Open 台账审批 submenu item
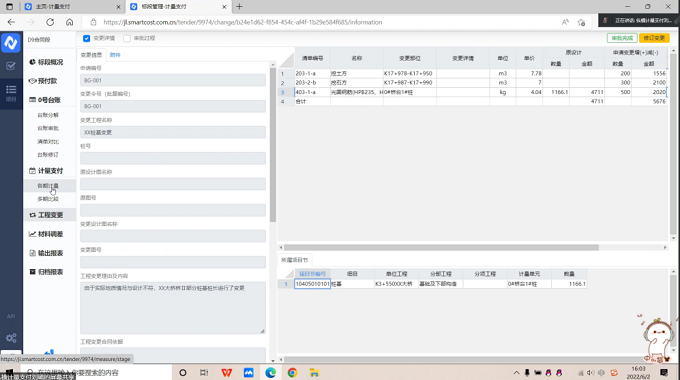 [48, 128]
